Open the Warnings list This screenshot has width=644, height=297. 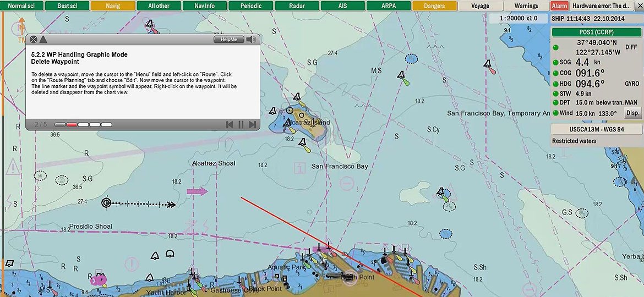(526, 6)
